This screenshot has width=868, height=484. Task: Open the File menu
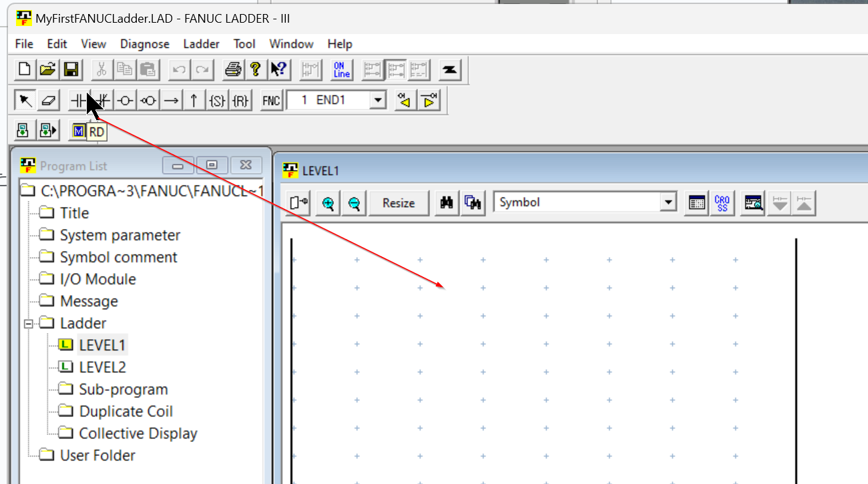pyautogui.click(x=24, y=44)
